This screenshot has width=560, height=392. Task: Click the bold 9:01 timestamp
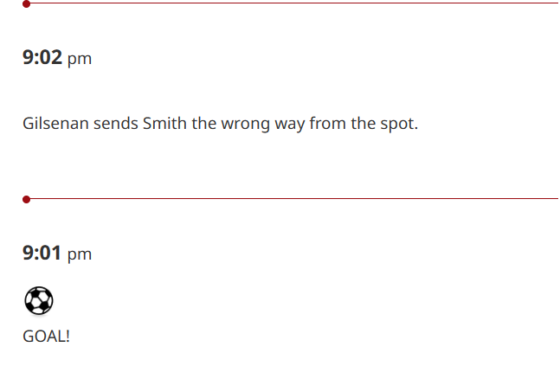tap(42, 253)
